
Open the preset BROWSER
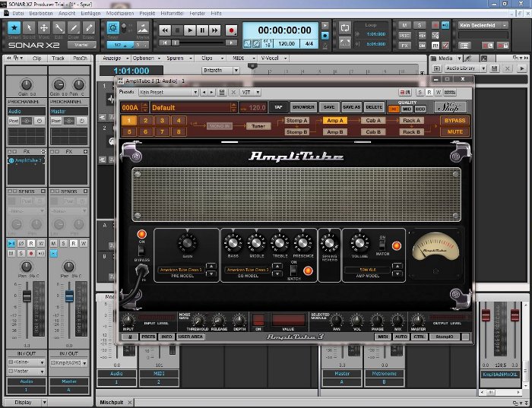click(303, 107)
